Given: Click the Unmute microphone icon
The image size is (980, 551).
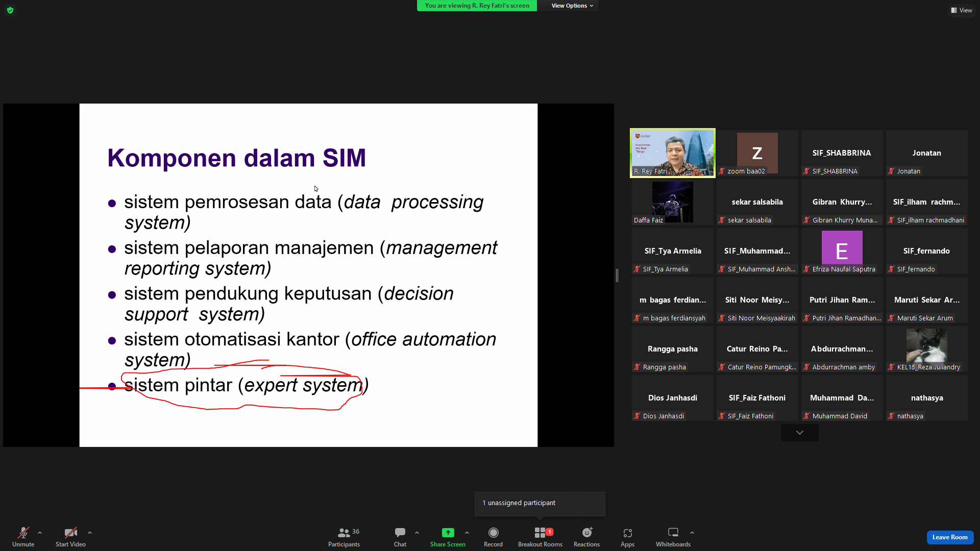Looking at the screenshot, I should [23, 533].
